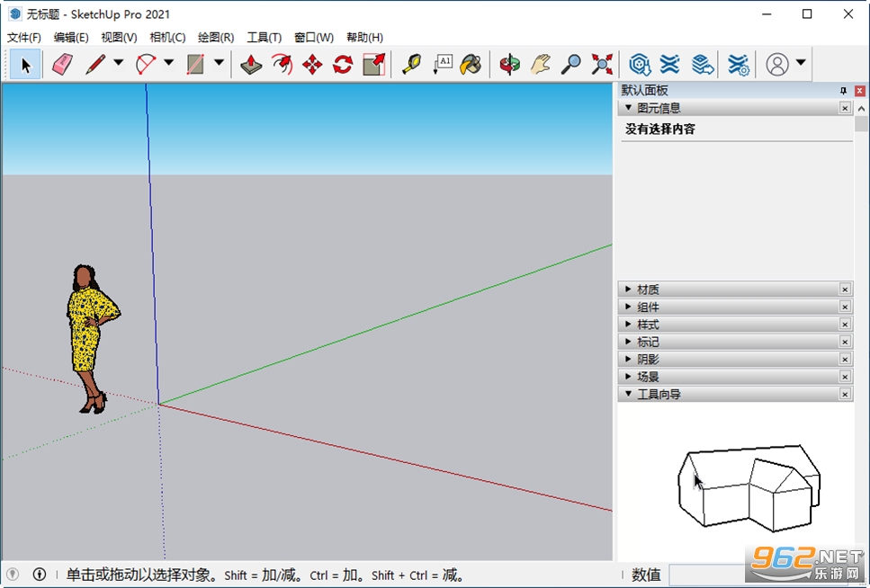Image resolution: width=870 pixels, height=588 pixels.
Task: Click the woman figure in viewport
Action: (92, 339)
